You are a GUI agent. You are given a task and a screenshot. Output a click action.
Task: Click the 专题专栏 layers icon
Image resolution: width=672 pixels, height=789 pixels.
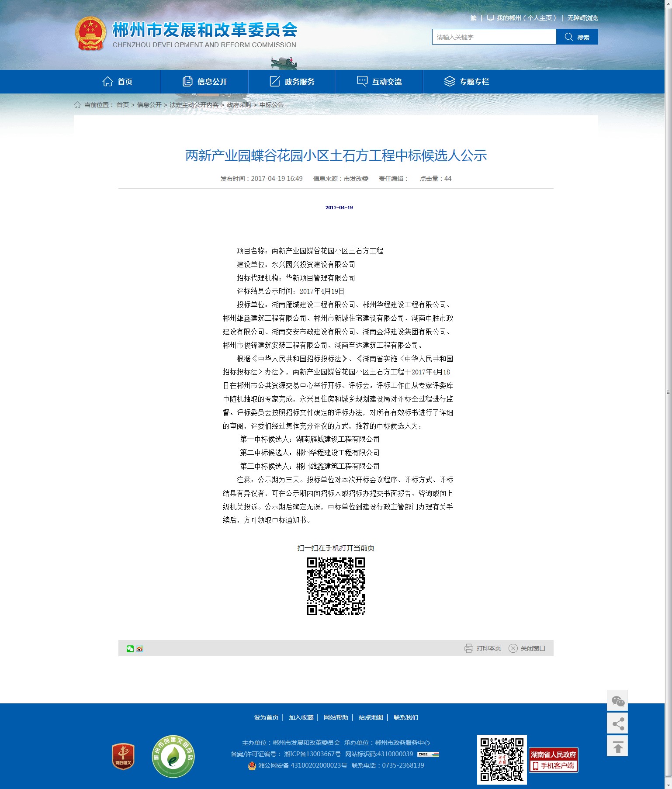click(x=450, y=81)
